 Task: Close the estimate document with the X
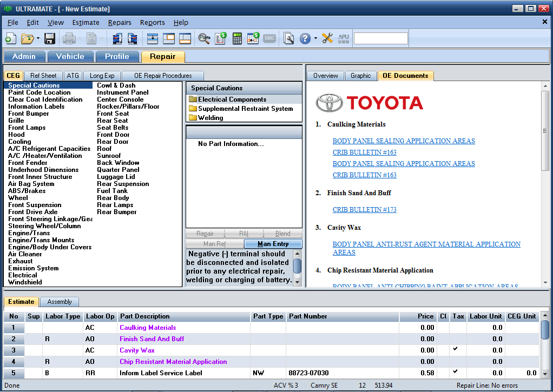544,22
